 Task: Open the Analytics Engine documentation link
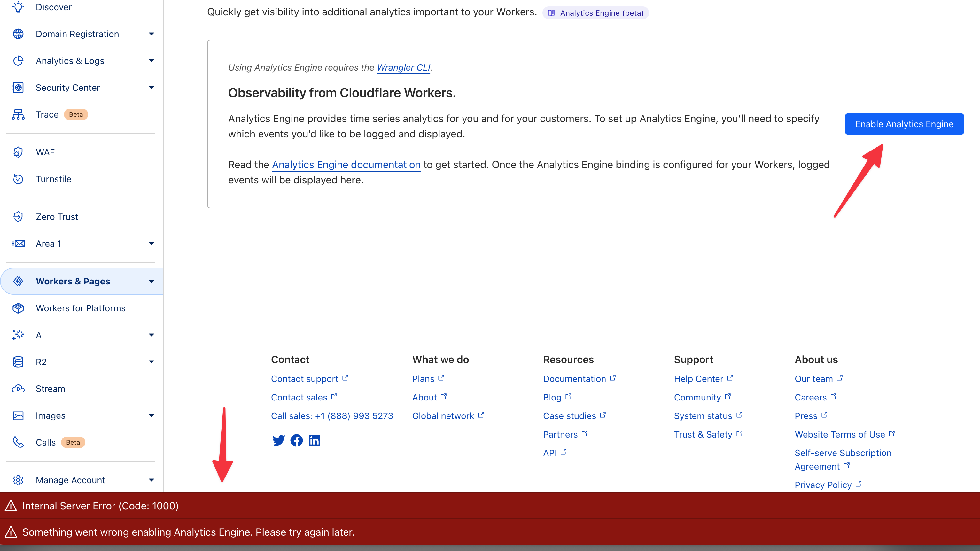coord(346,164)
